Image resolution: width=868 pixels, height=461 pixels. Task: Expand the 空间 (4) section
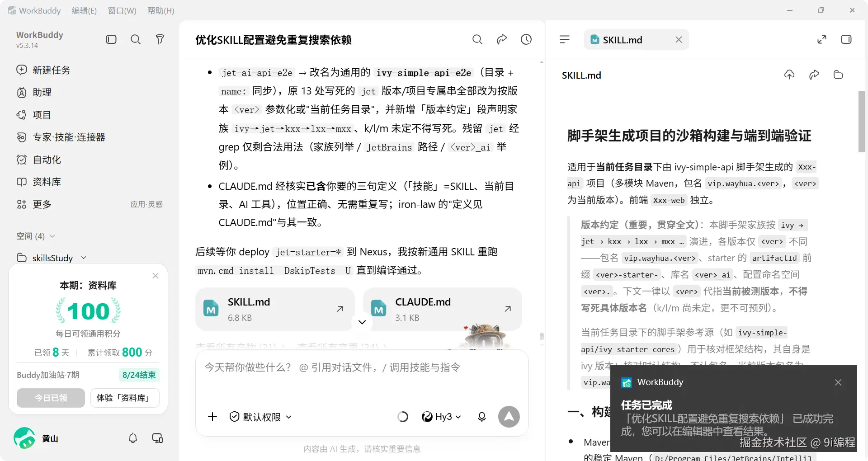point(36,236)
